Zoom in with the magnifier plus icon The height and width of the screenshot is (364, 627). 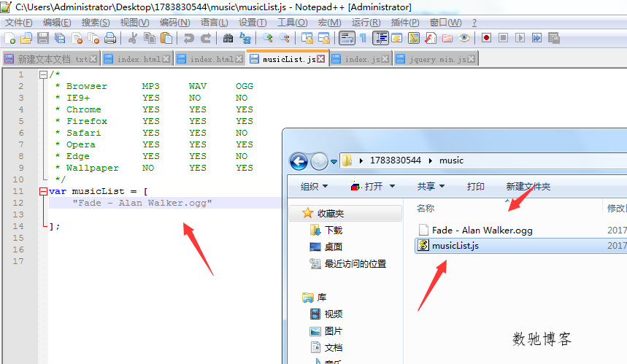267,39
